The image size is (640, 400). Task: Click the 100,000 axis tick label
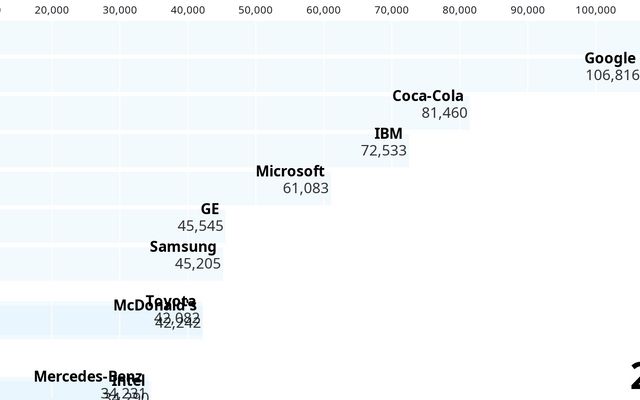coord(596,10)
